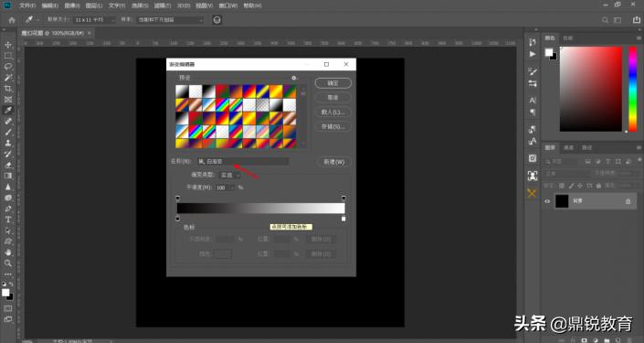Open the Character panel icon
Image resolution: width=644 pixels, height=343 pixels.
tap(533, 100)
